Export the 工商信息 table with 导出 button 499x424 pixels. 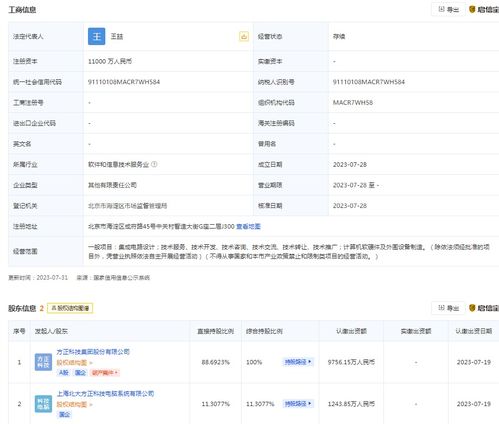click(x=448, y=9)
